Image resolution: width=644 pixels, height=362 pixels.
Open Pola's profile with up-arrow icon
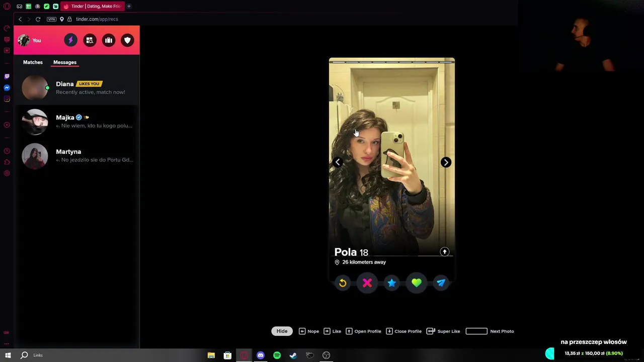tap(445, 252)
